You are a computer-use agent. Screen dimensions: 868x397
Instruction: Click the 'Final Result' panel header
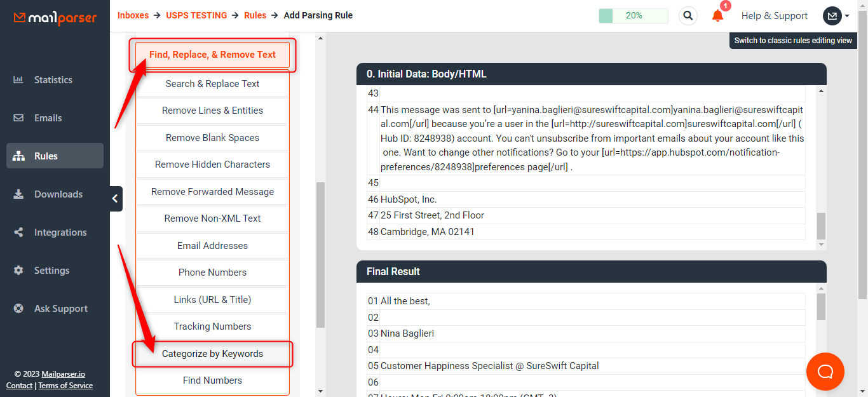click(592, 271)
